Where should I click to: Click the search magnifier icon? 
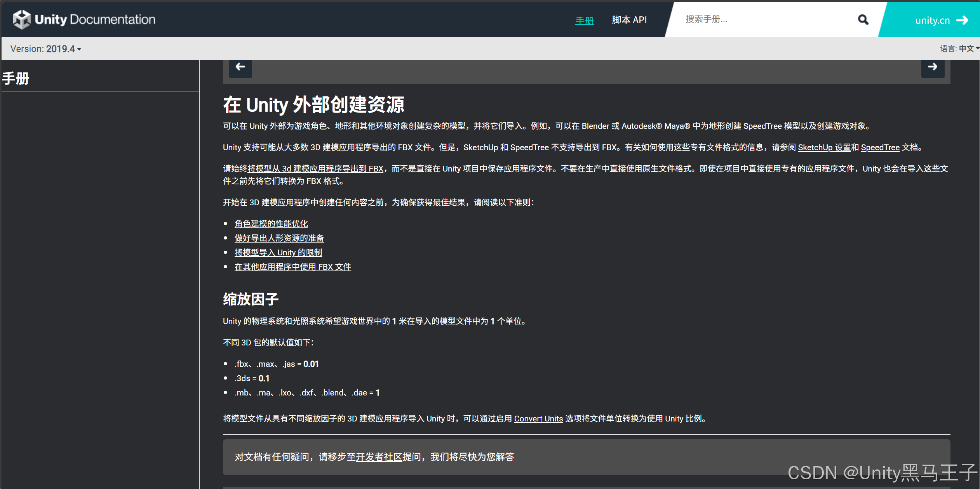863,19
